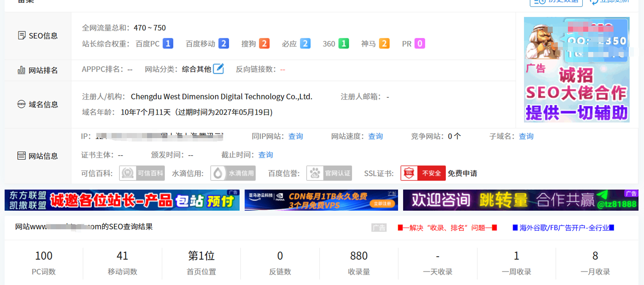Image resolution: width=644 pixels, height=285 pixels.
Task: Open the CDN每月1TB永久免费 banner ad
Action: coord(321,200)
